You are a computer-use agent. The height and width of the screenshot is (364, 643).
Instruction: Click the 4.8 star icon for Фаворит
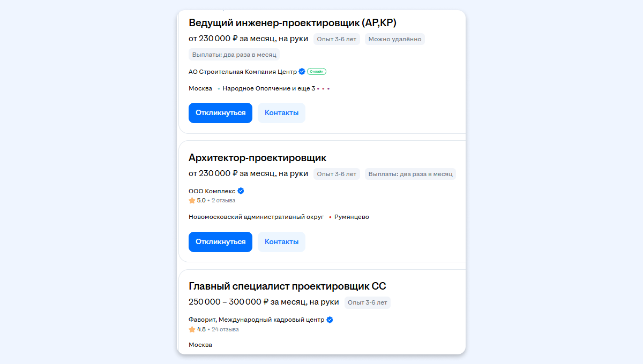point(192,330)
